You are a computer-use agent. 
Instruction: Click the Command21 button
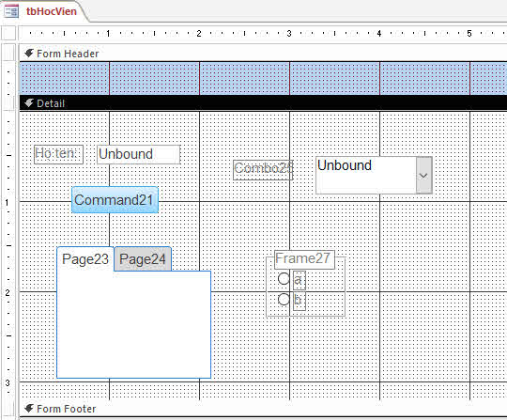pos(115,199)
